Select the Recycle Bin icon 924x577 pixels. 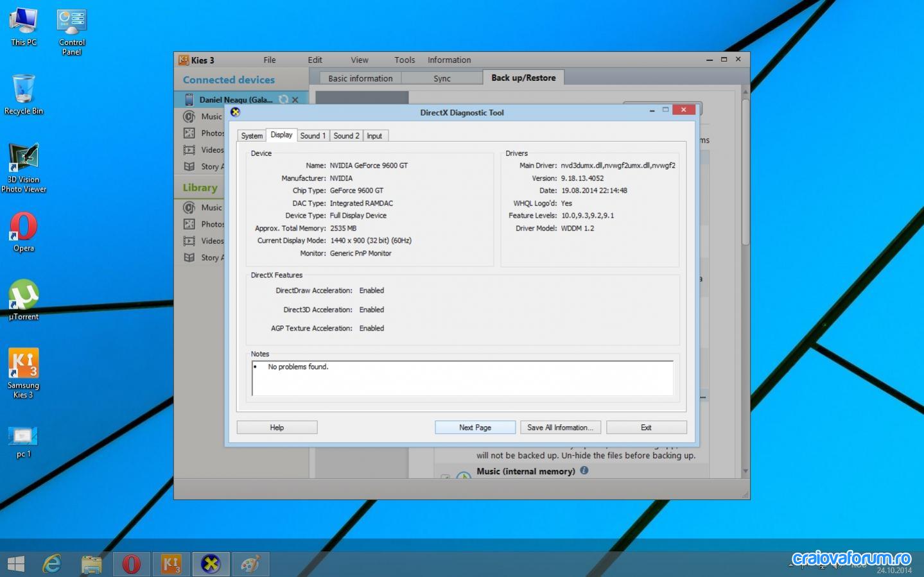click(24, 94)
